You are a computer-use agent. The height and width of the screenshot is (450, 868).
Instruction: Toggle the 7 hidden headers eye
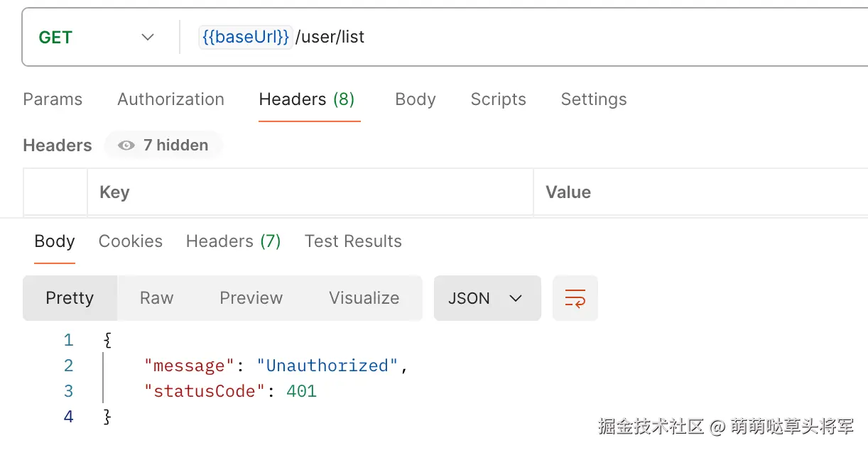pos(163,146)
